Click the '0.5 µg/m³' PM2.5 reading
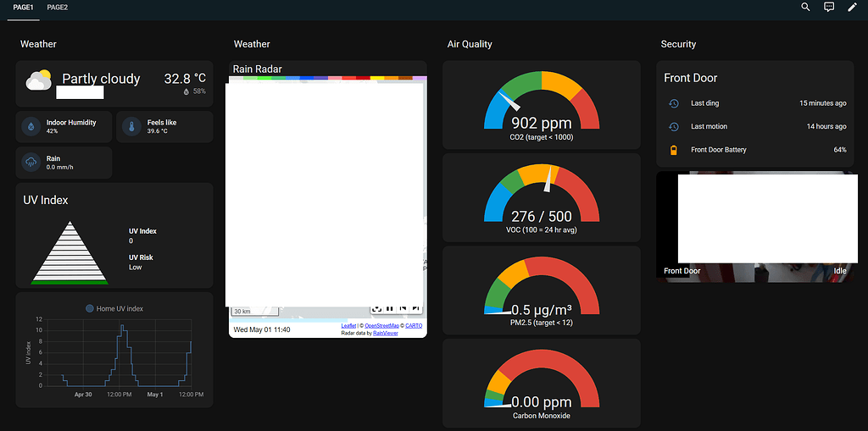Screen dimensions: 868x431 (x=541, y=309)
